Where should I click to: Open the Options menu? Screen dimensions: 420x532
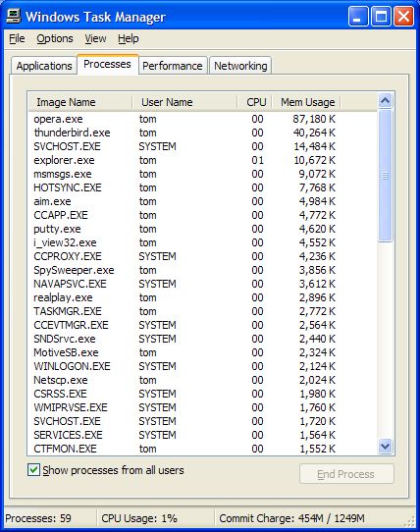point(55,38)
